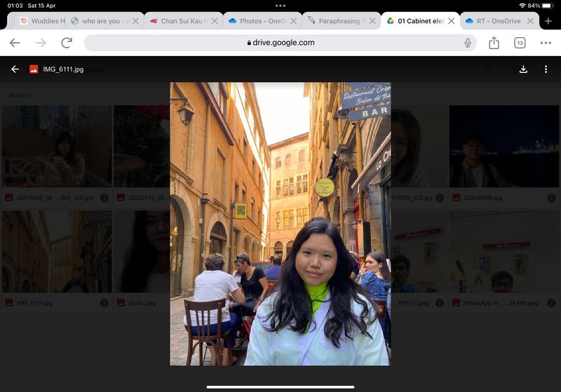Open the tab switcher showing 13 tabs

pyautogui.click(x=520, y=43)
